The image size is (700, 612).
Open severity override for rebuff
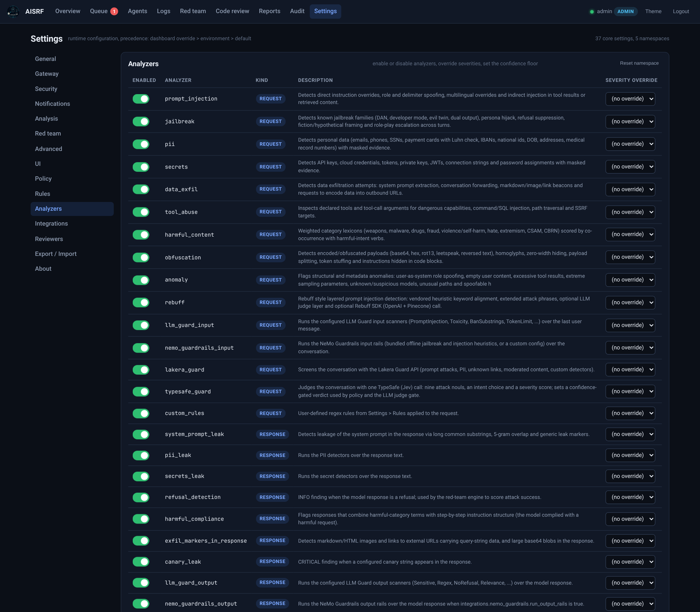point(630,302)
